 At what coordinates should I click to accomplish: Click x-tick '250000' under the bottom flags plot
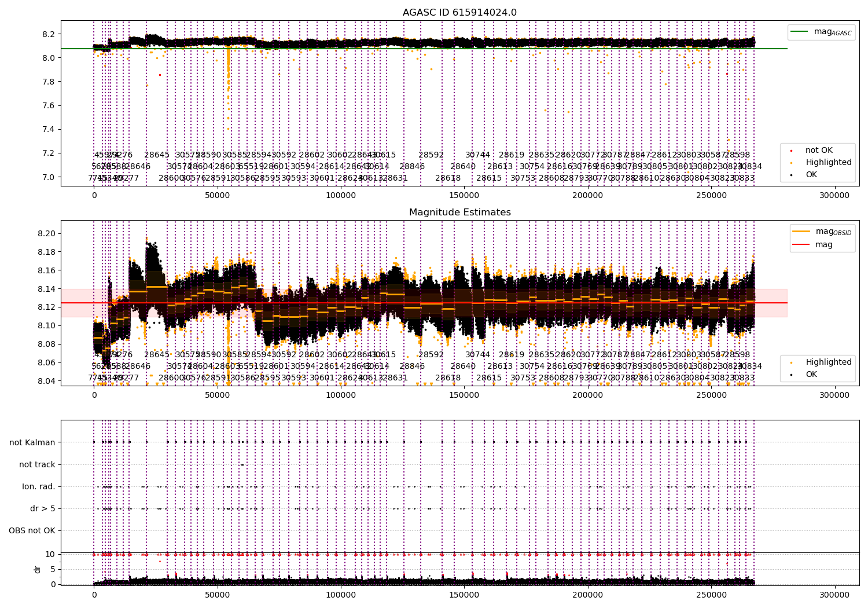click(711, 594)
